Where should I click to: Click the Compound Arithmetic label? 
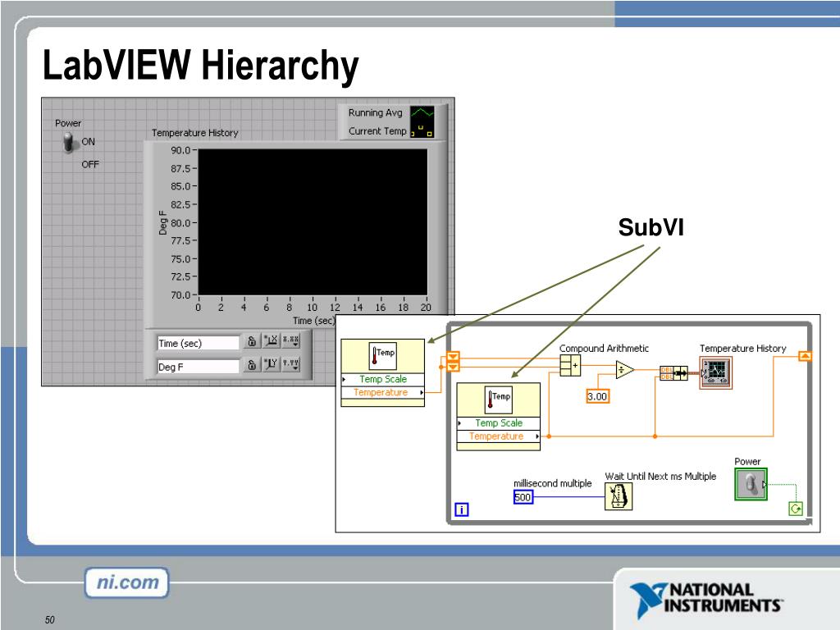click(x=605, y=348)
